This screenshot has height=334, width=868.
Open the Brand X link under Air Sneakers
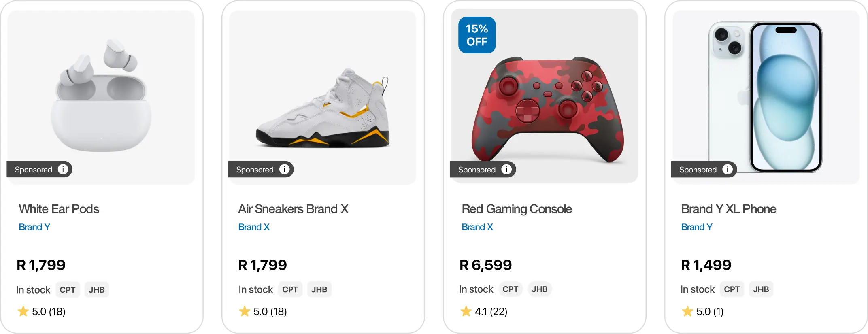click(254, 227)
